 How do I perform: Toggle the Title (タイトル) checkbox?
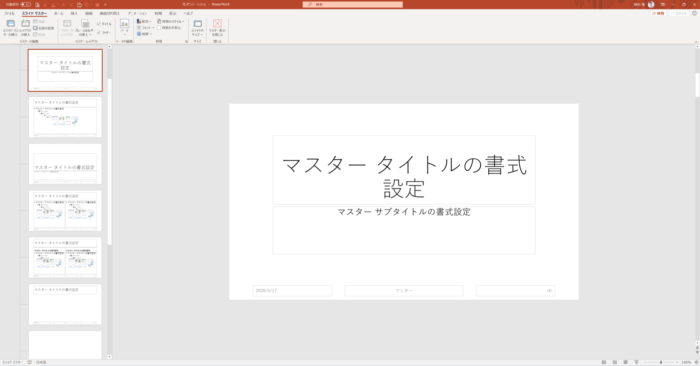tap(99, 24)
